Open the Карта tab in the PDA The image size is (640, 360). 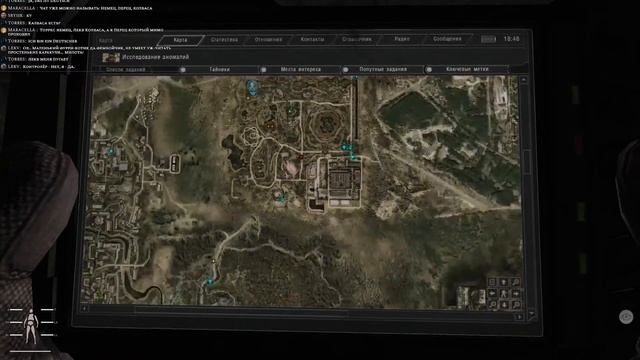tap(180, 40)
